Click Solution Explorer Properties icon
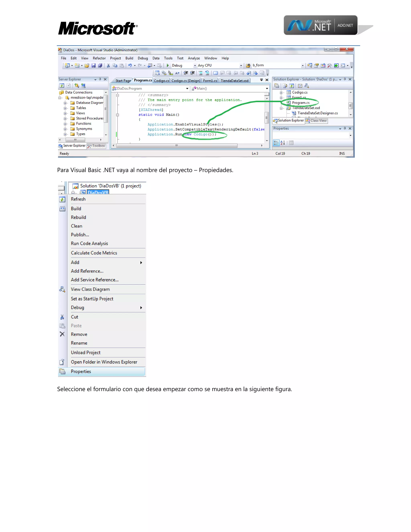This screenshot has height=532, width=411. [x=277, y=86]
